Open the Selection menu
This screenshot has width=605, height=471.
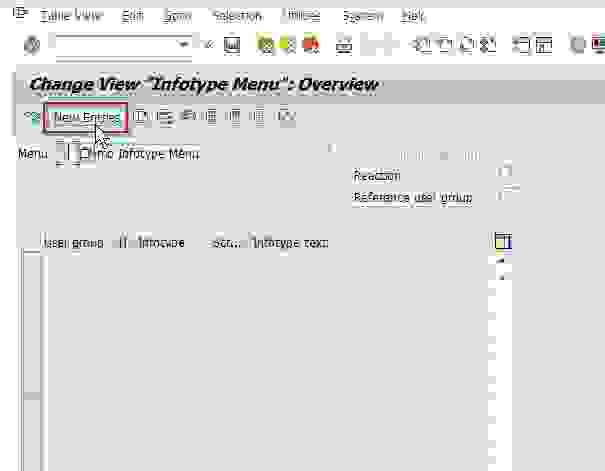pos(237,16)
